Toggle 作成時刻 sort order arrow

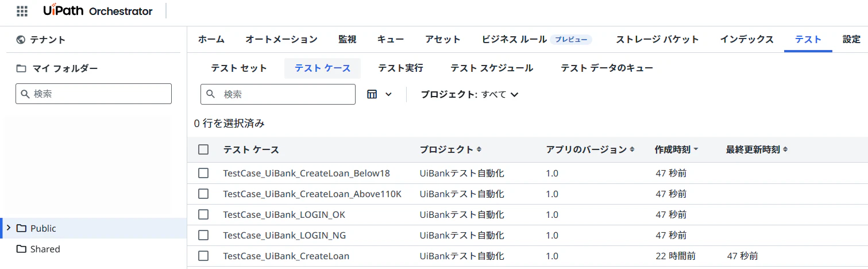696,149
